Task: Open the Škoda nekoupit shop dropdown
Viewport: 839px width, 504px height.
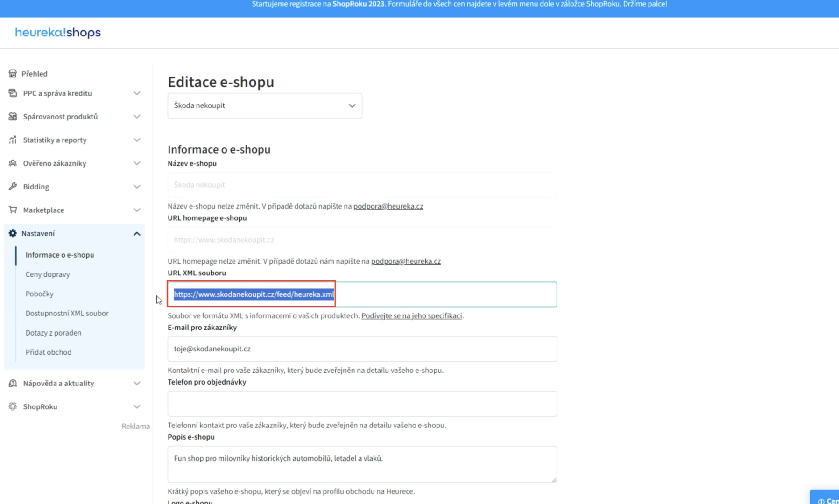Action: [265, 105]
